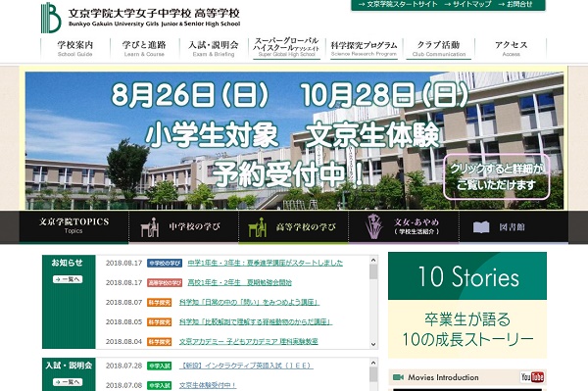Open the 10 Stories banner

[x=467, y=276]
